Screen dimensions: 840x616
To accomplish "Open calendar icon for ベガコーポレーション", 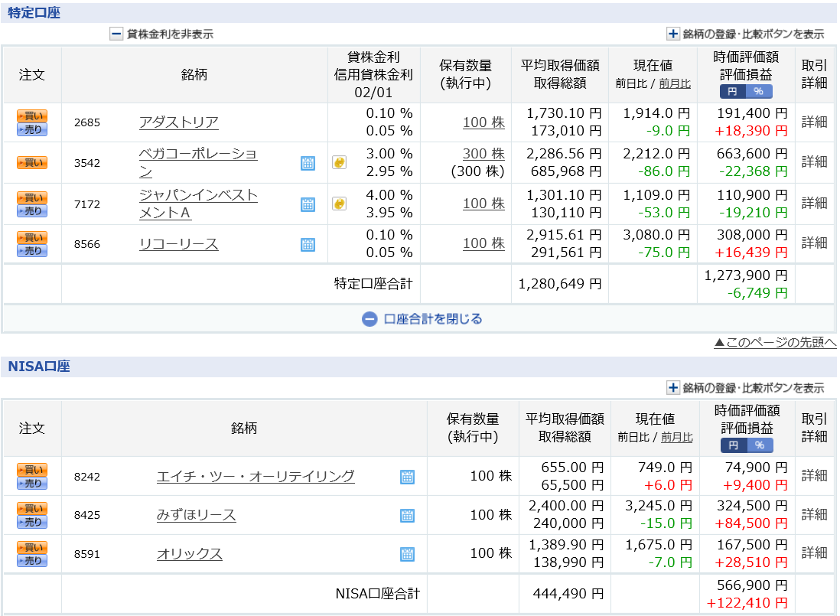I will (x=308, y=163).
